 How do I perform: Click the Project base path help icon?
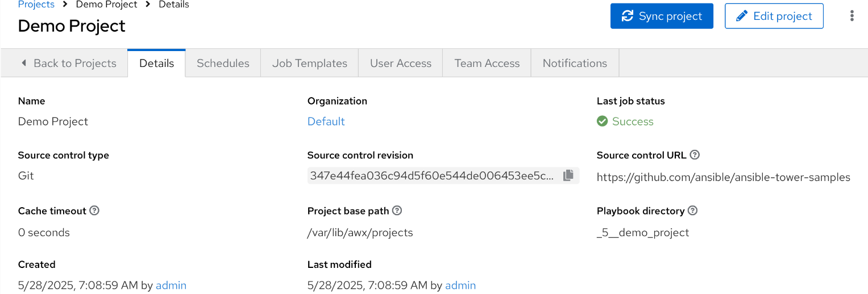coord(397,211)
